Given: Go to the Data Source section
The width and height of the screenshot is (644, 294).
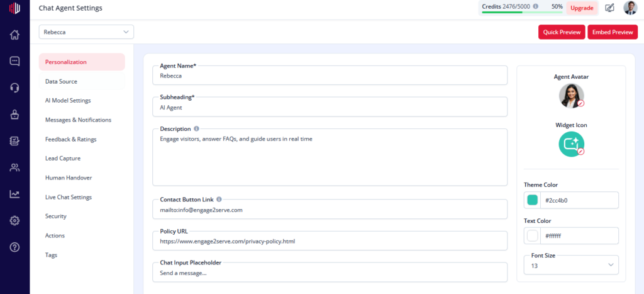Looking at the screenshot, I should coord(82,81).
